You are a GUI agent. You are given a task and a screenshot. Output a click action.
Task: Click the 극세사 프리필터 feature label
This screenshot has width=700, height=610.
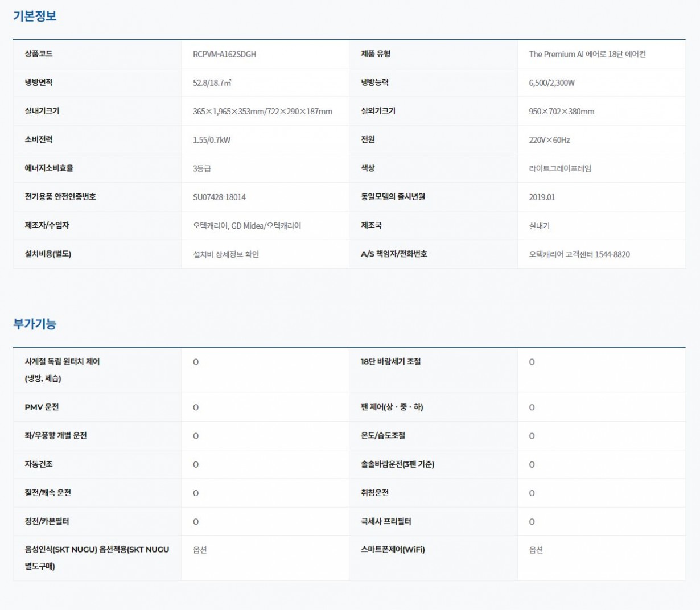[386, 521]
